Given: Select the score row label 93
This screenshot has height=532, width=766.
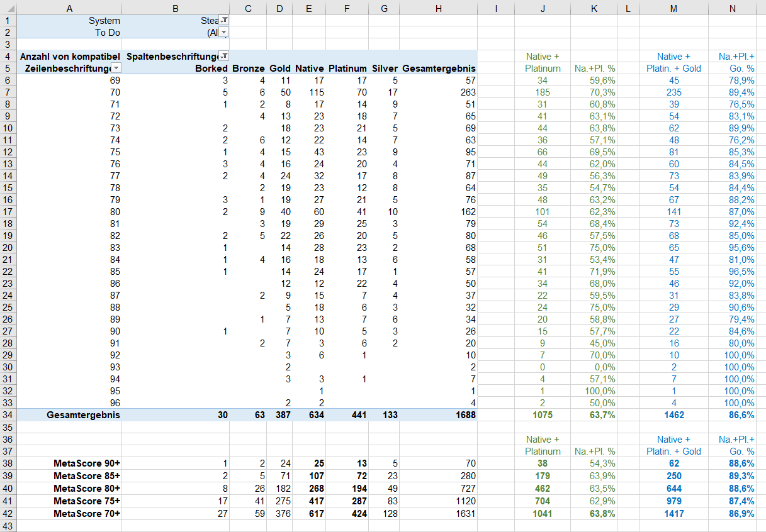Looking at the screenshot, I should [69, 367].
